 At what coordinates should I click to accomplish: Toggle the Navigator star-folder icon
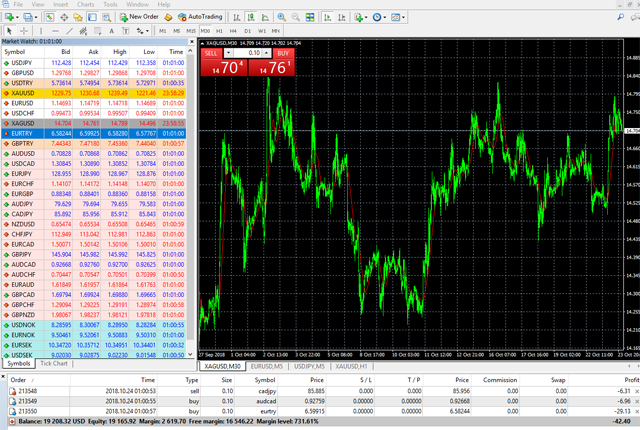pos(78,17)
